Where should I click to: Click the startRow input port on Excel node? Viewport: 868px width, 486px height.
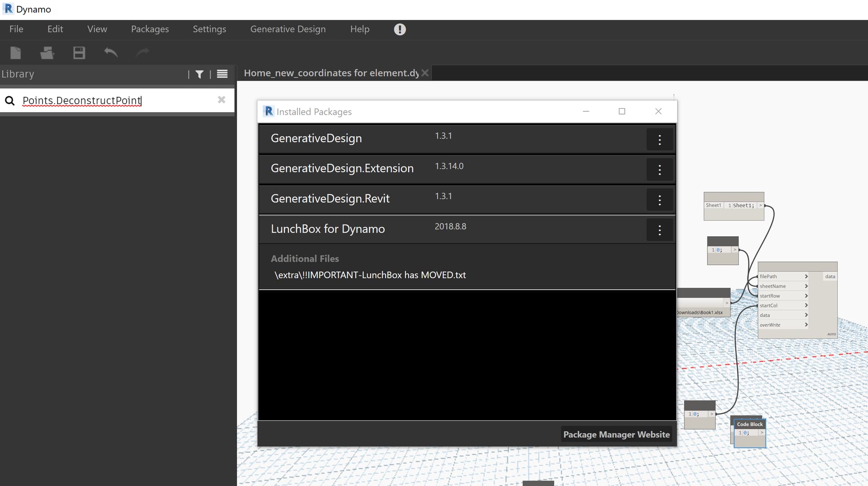(x=783, y=296)
